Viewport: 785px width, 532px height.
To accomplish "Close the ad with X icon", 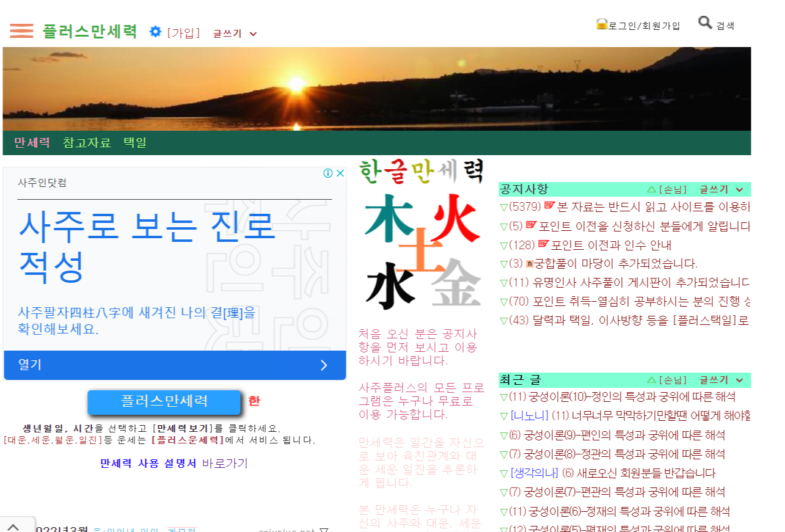I will pos(340,173).
